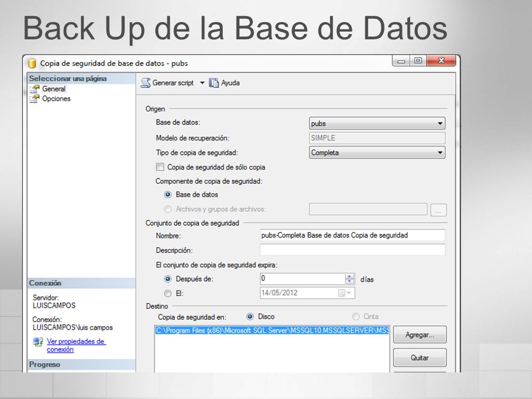This screenshot has width=532, height=399.
Task: Open the Base de datos pubs dropdown
Action: point(377,124)
